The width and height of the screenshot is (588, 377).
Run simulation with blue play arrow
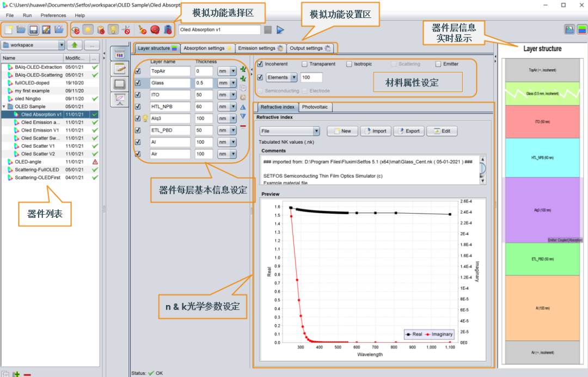(x=280, y=29)
